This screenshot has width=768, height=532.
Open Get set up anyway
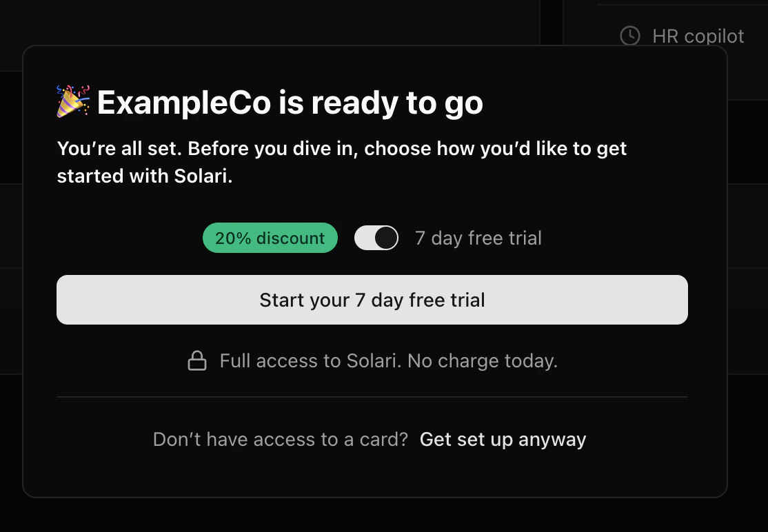coord(503,439)
